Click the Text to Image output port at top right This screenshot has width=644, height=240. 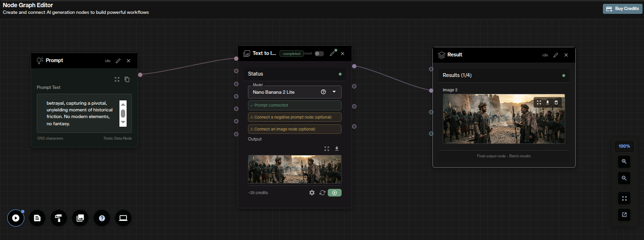(354, 66)
